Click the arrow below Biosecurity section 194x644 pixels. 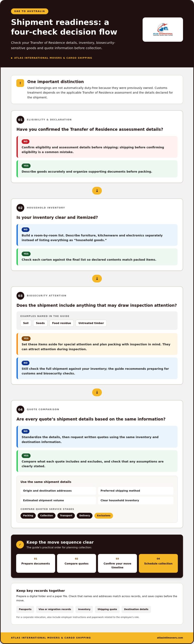pyautogui.click(x=97, y=392)
